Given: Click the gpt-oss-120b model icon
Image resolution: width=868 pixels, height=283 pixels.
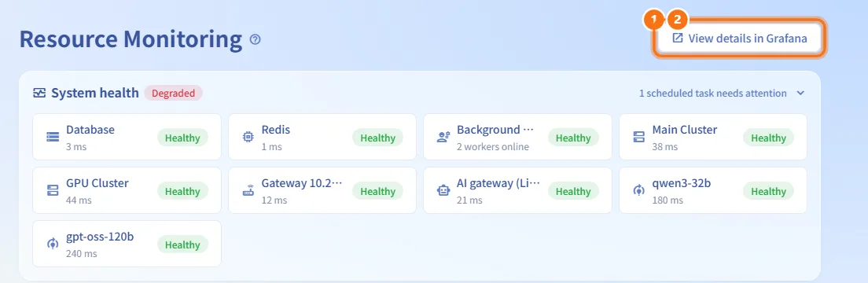Looking at the screenshot, I should [x=53, y=244].
